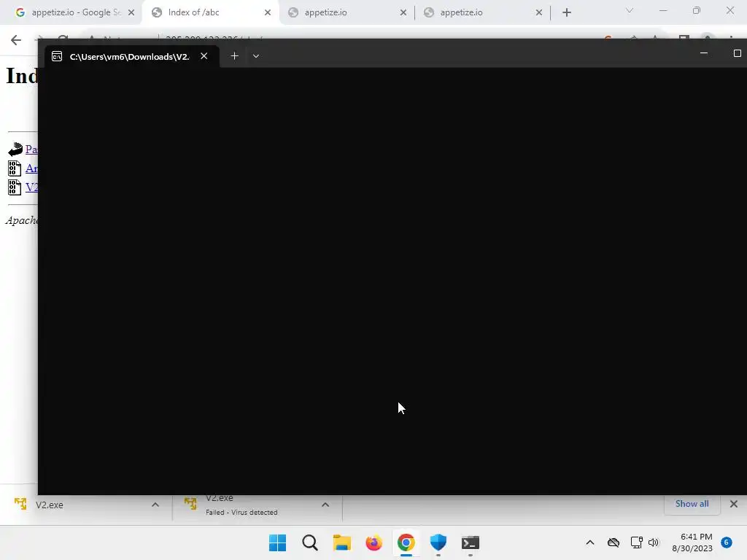Close the 'Index of /abc' tab
Image resolution: width=747 pixels, height=560 pixels.
pyautogui.click(x=268, y=12)
